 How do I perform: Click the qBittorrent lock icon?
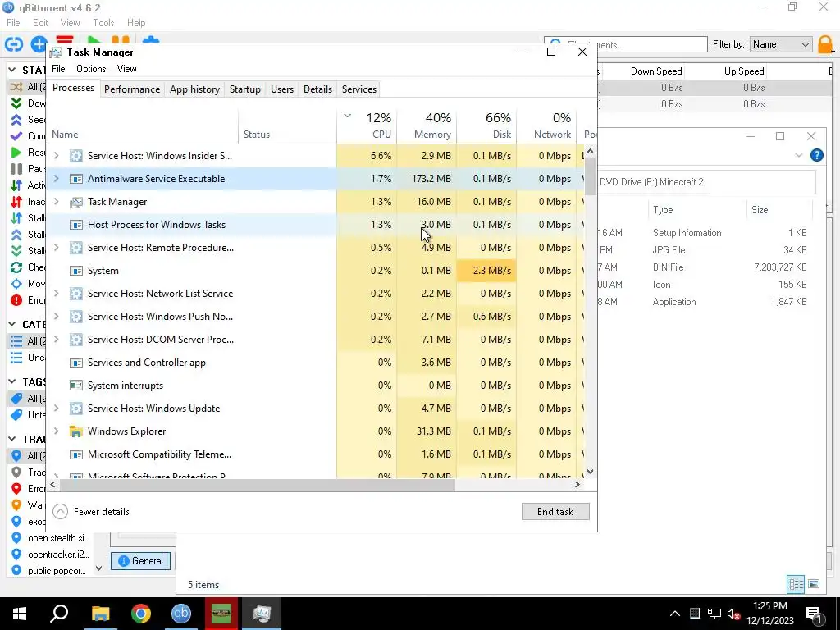coord(825,44)
